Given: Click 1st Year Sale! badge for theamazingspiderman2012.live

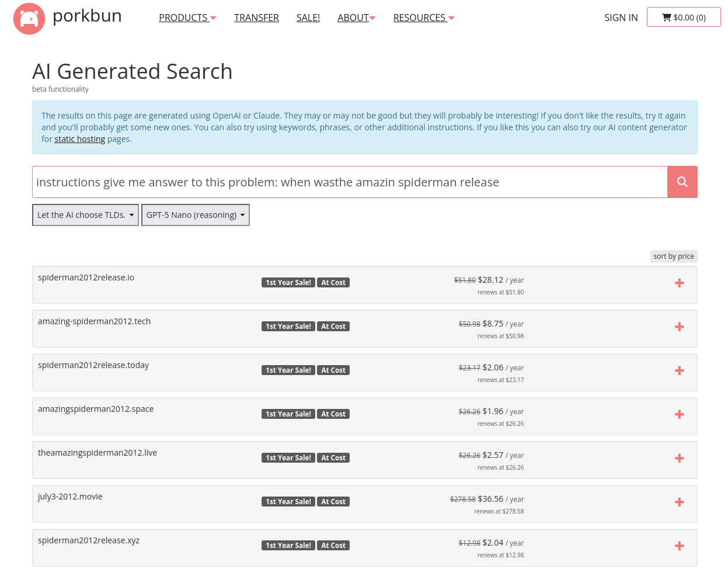Looking at the screenshot, I should coord(288,458).
